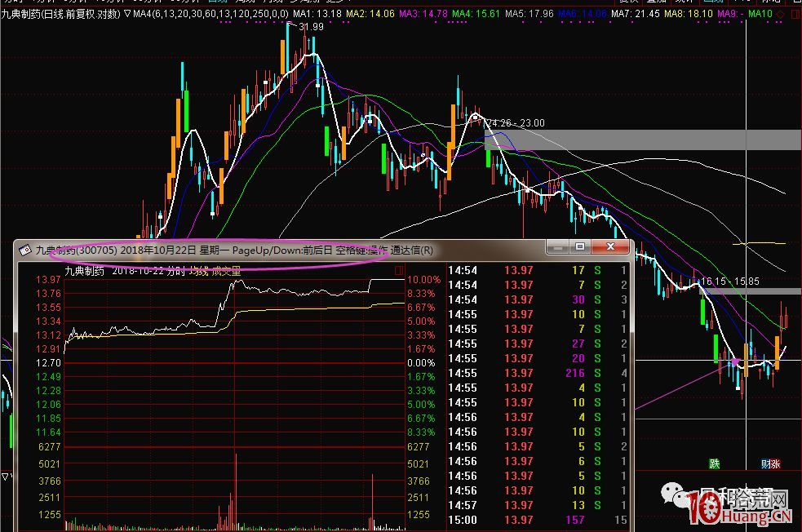Select the 14:55 tick row with volume 27
The width and height of the screenshot is (802, 532).
[x=538, y=344]
